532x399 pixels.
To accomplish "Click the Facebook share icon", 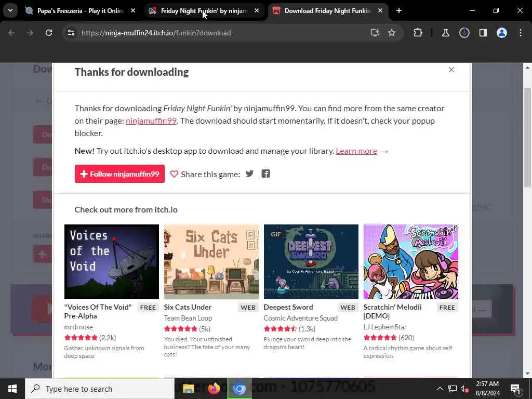I will click(265, 174).
